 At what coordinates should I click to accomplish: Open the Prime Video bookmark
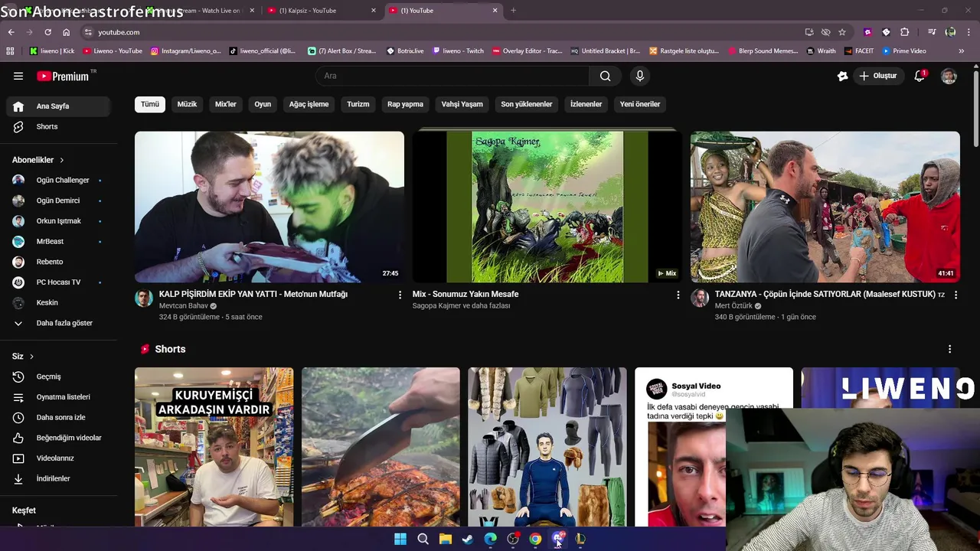(904, 51)
